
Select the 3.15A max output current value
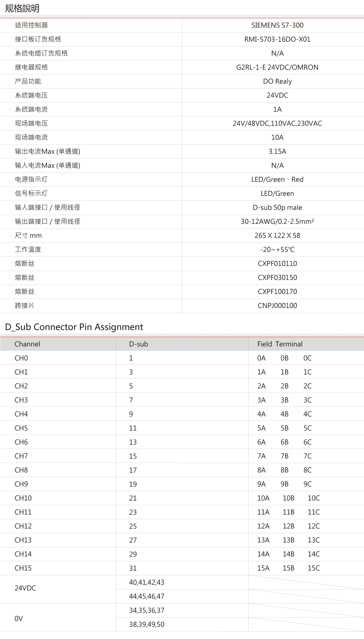(277, 152)
